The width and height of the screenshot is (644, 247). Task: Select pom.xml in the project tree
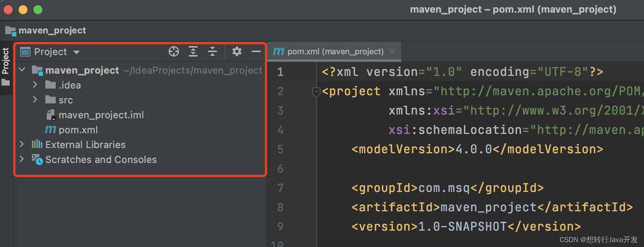tap(78, 130)
